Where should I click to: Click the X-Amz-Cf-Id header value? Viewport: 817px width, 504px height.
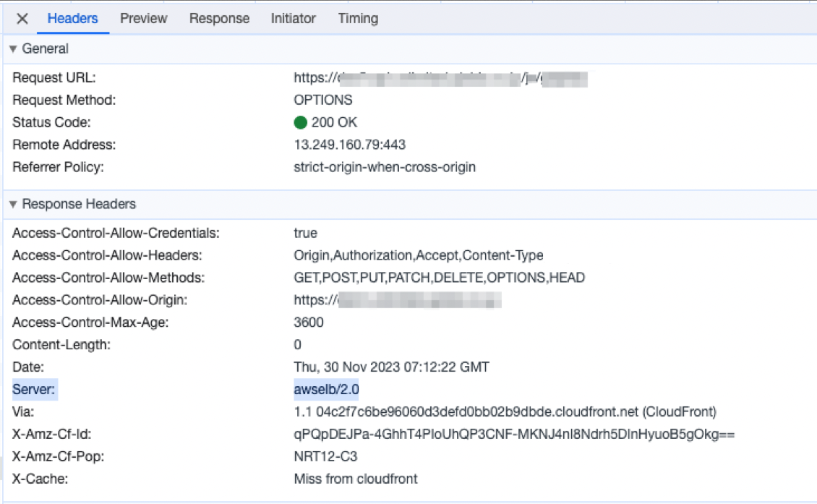[514, 434]
